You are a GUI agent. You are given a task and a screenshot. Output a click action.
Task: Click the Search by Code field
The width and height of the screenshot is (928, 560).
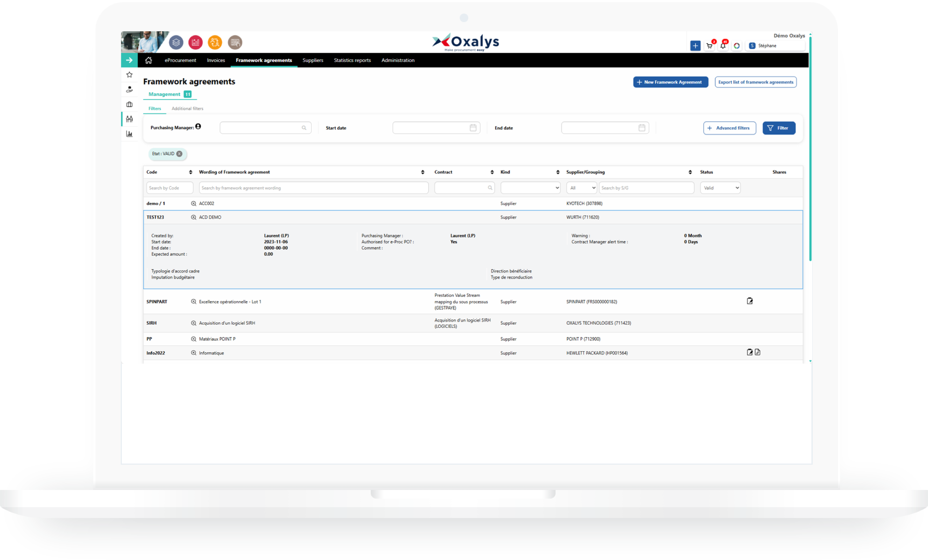tap(170, 188)
